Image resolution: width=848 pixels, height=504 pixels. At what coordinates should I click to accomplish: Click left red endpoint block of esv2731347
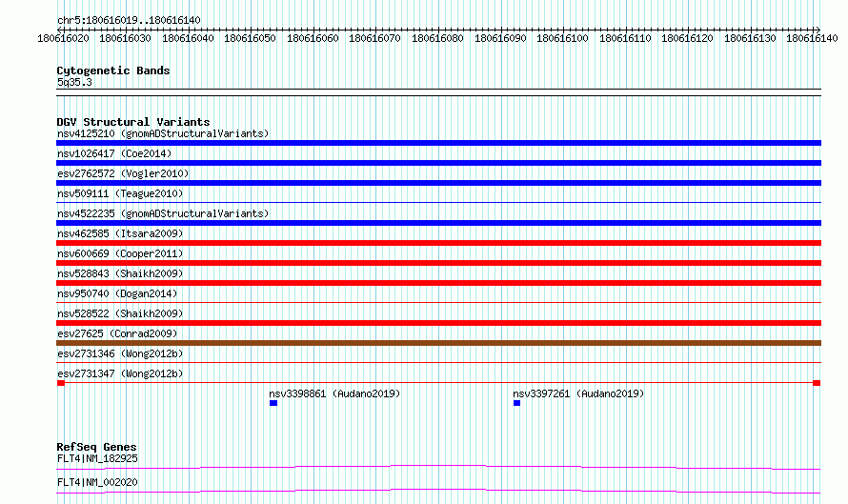click(x=61, y=383)
